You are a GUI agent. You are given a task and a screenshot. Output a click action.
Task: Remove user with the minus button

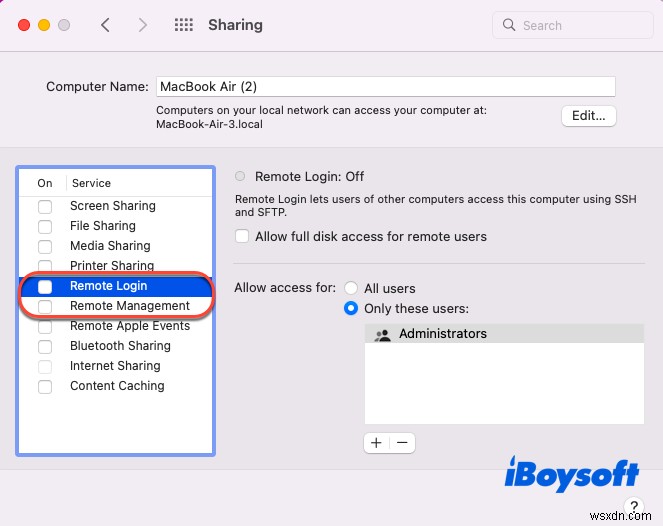tap(402, 443)
